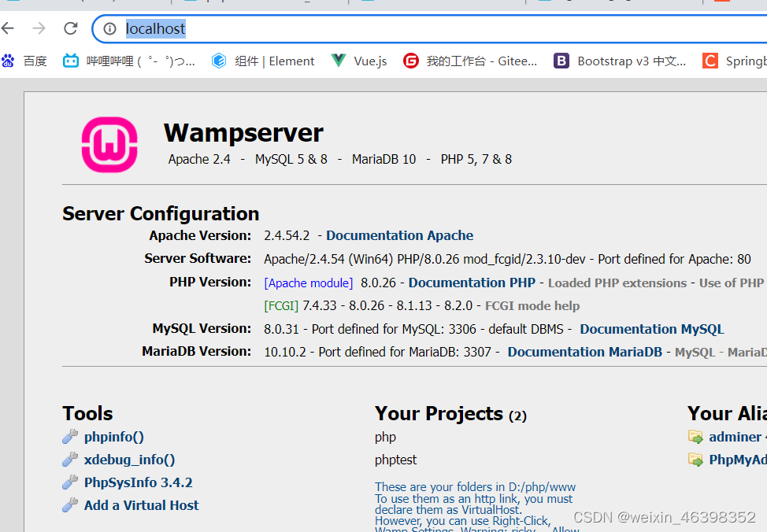The image size is (767, 532).
Task: Click the Server Configuration heading
Action: (161, 214)
